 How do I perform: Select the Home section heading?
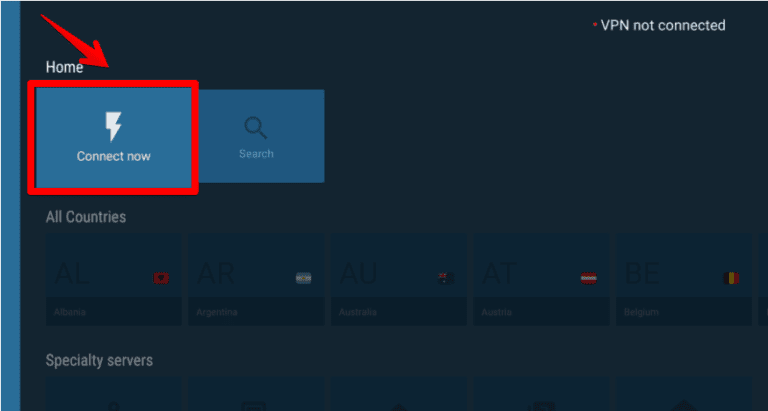pyautogui.click(x=64, y=67)
